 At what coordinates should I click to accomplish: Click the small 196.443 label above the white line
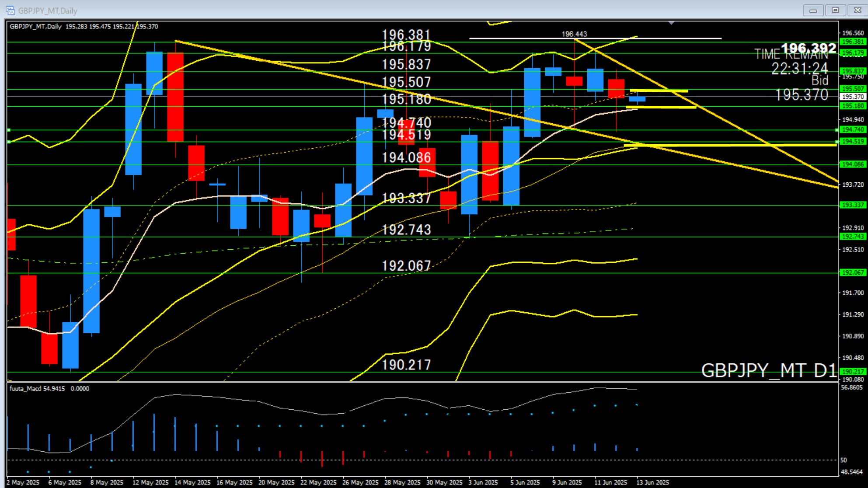[574, 34]
